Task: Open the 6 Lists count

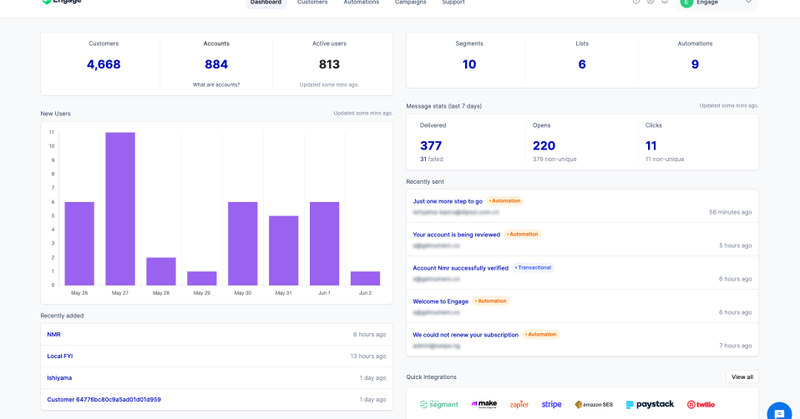Action: pyautogui.click(x=582, y=64)
